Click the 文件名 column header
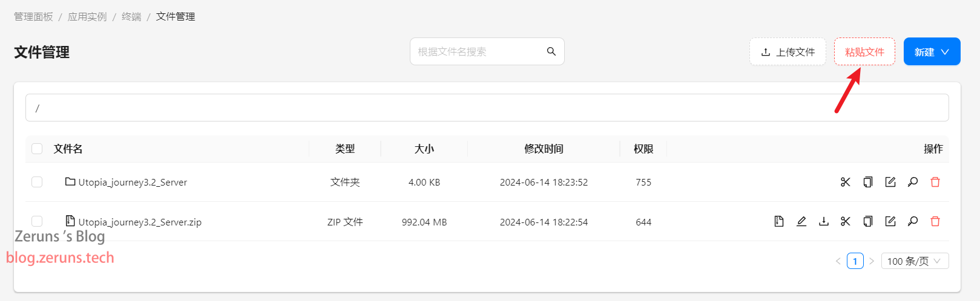The image size is (980, 301). [68, 149]
